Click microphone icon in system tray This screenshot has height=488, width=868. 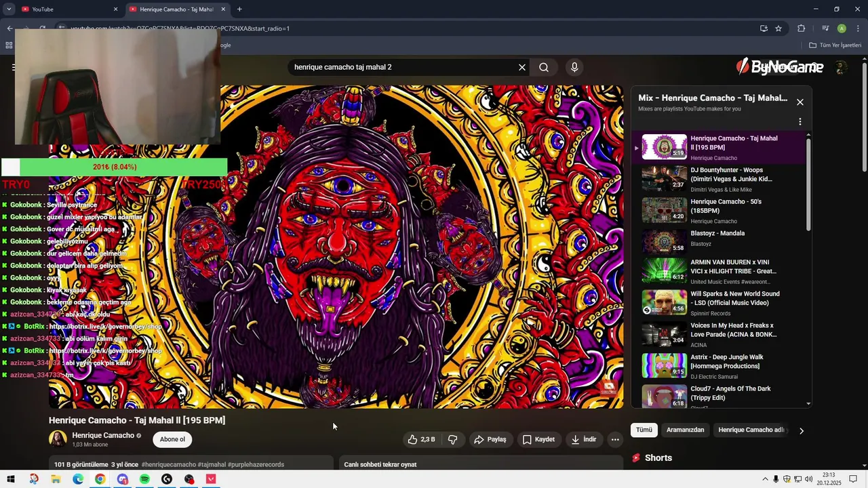pyautogui.click(x=776, y=479)
